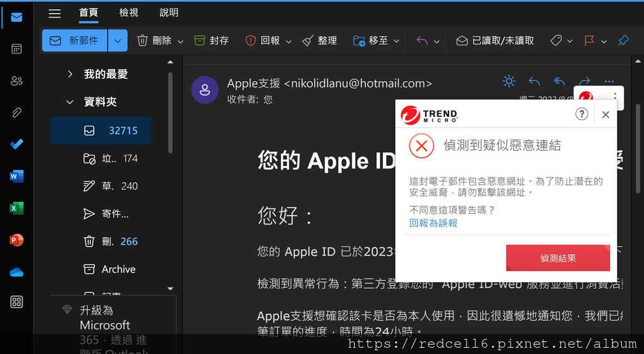The height and width of the screenshot is (354, 644).
Task: Expand 我的最愛 favorites section
Action: point(70,74)
